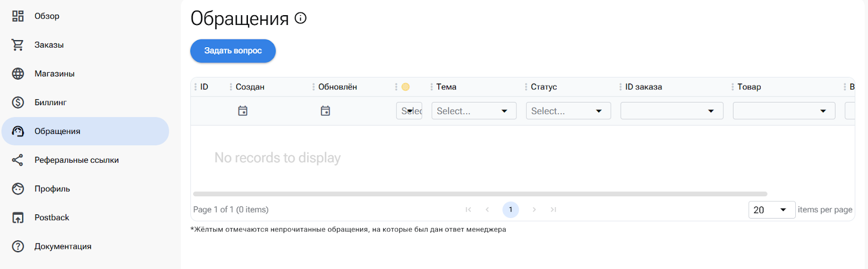Click the share icon for Реферальные ссылки
Image resolution: width=868 pixels, height=269 pixels.
[x=18, y=160]
